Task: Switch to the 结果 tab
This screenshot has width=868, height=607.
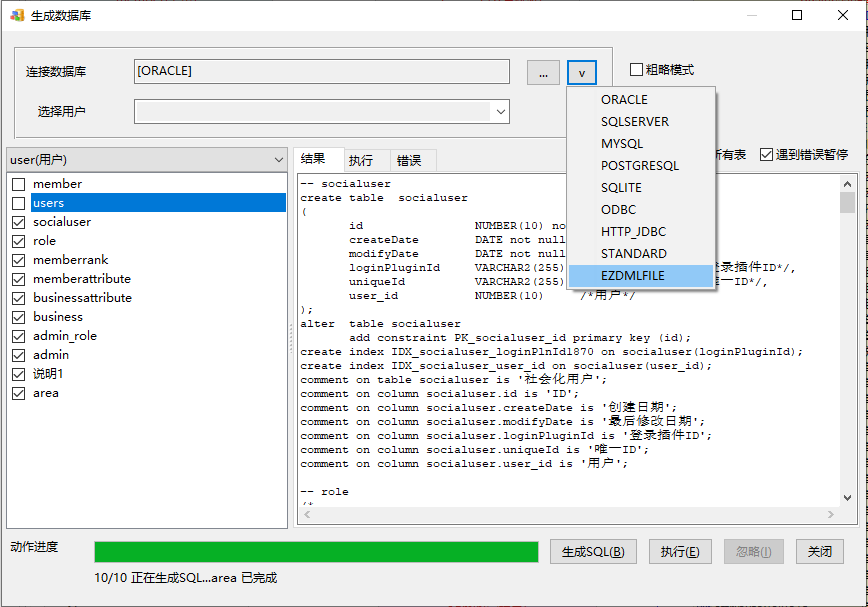Action: coord(318,159)
